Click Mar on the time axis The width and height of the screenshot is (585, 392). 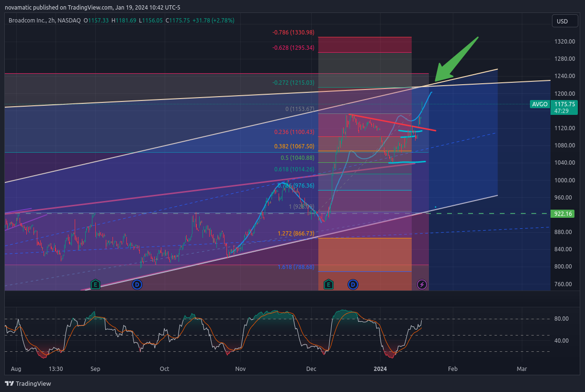pos(522,369)
